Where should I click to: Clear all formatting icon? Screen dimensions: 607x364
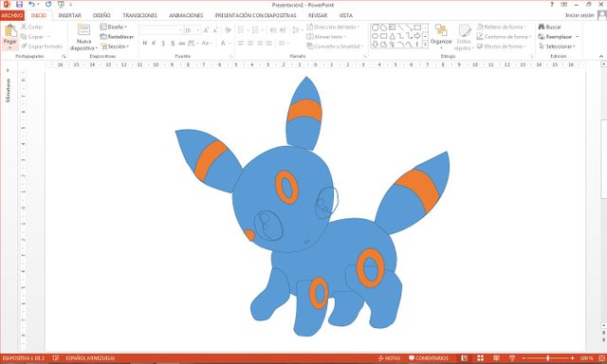click(228, 30)
